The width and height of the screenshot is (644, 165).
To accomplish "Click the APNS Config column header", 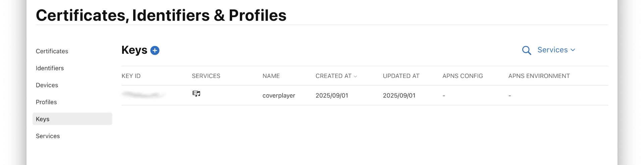I will click(x=463, y=76).
